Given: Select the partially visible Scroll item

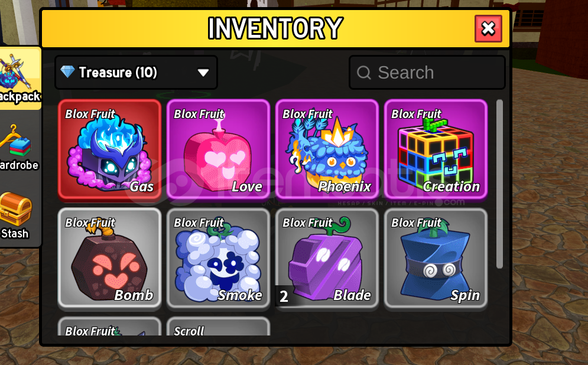Looking at the screenshot, I should (218, 327).
